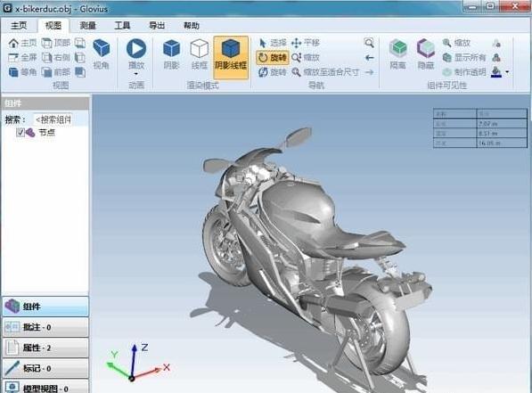Expand the 属性 - 2 panel
The width and height of the screenshot is (532, 393).
tap(45, 348)
